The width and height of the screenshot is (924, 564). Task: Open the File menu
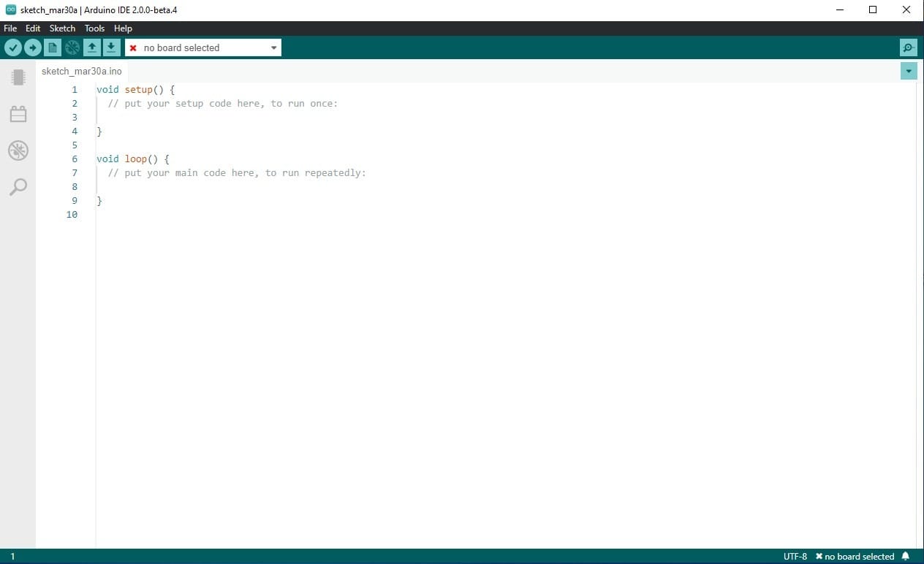pyautogui.click(x=10, y=28)
